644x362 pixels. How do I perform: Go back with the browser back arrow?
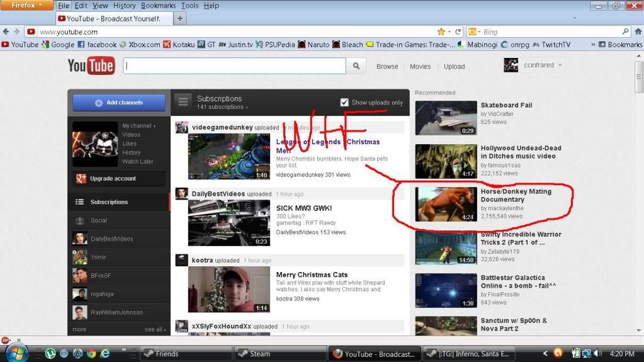(x=6, y=31)
